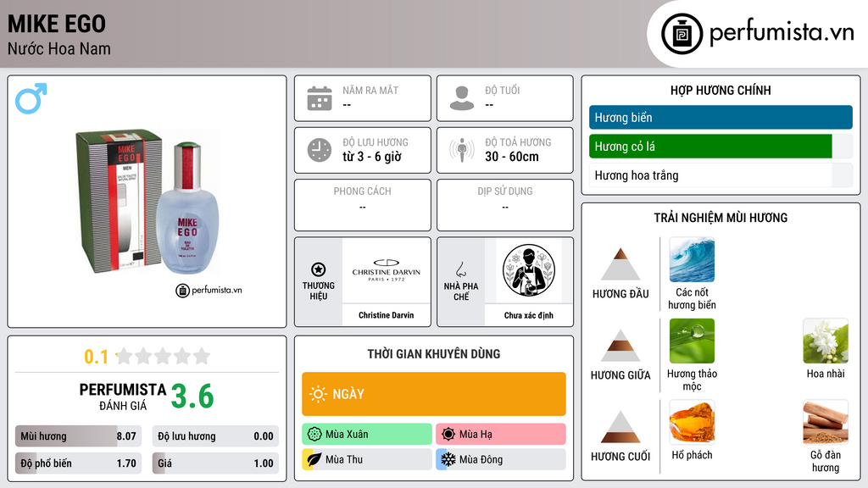The width and height of the screenshot is (868, 488).
Task: Click the perfumista.vn site name
Action: [782, 32]
